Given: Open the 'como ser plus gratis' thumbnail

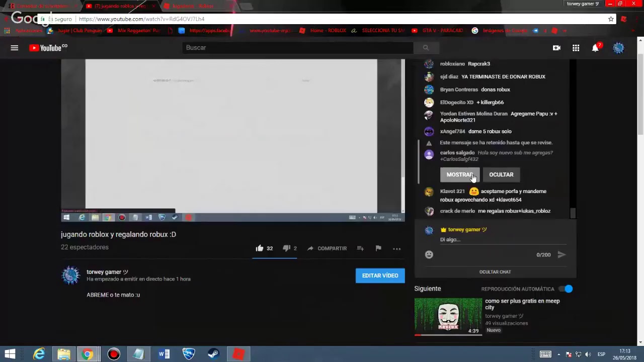Looking at the screenshot, I should coord(448,316).
